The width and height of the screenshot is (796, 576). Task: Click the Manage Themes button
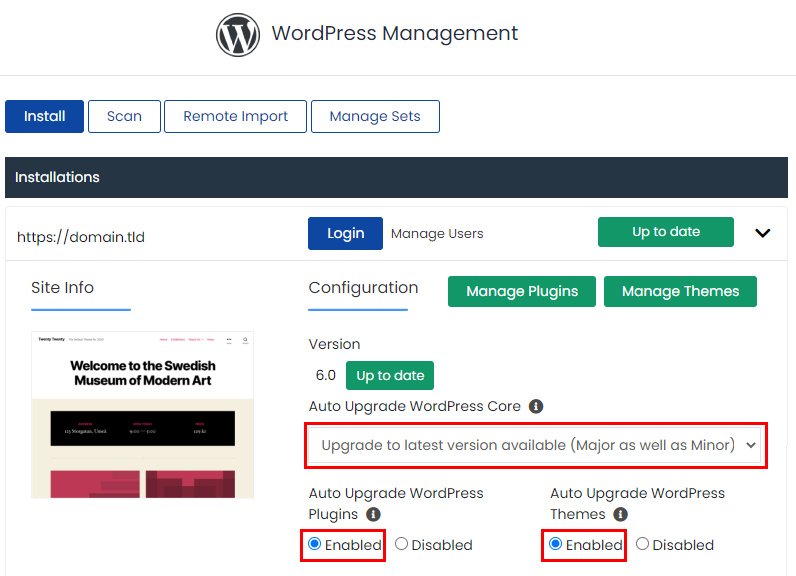tap(680, 291)
